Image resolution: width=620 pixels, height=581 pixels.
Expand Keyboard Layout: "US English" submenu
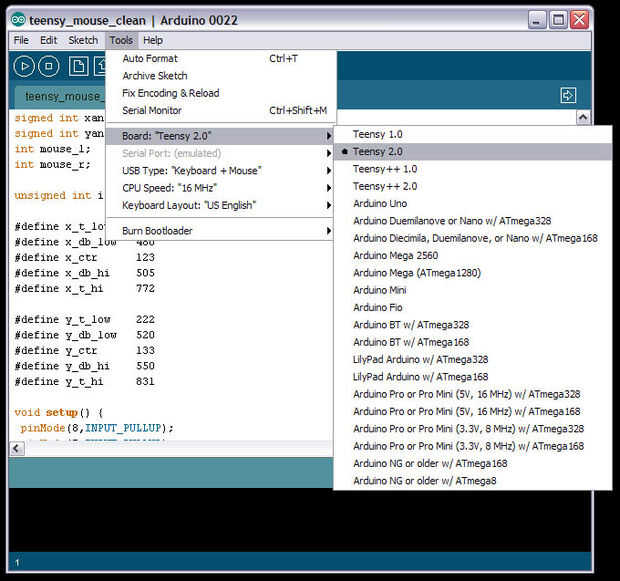221,206
